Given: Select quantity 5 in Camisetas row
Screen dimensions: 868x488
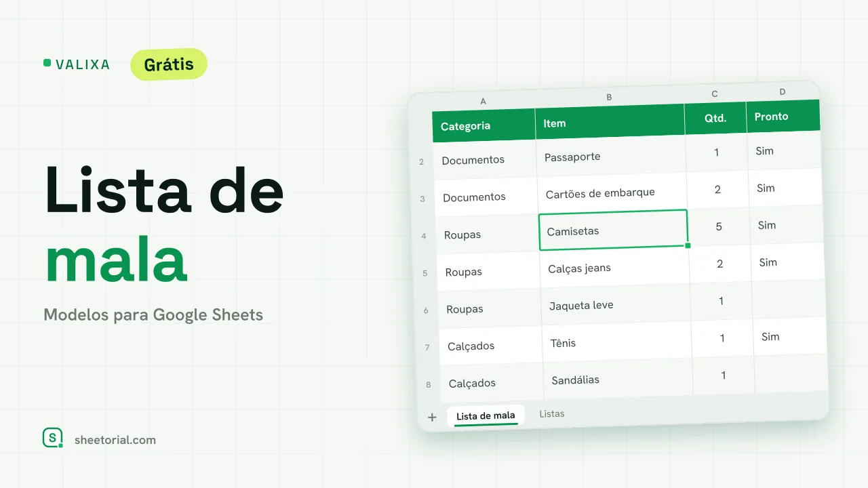Looking at the screenshot, I should 719,226.
